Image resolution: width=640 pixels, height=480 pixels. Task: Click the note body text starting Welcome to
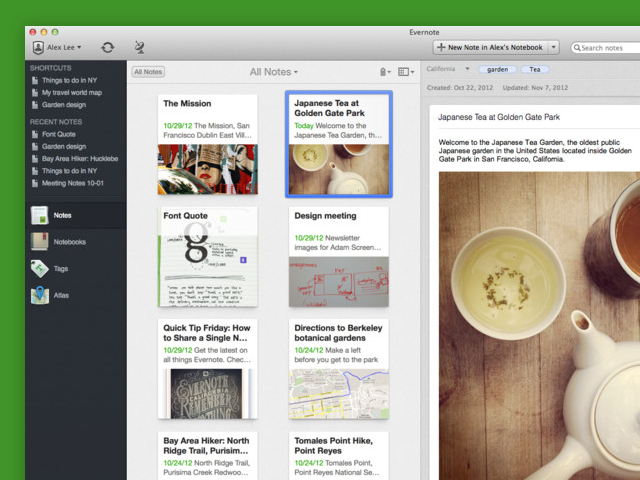535,151
